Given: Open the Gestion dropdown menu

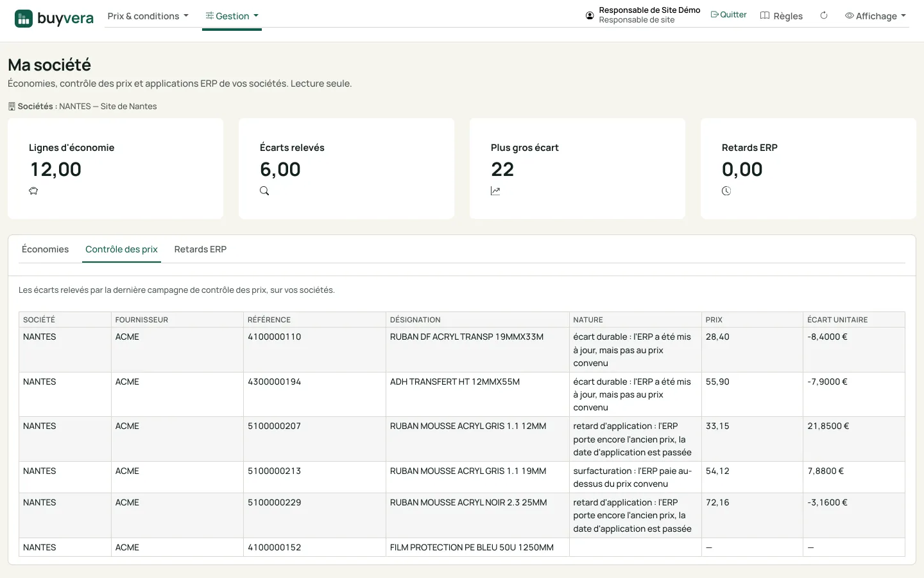Looking at the screenshot, I should coord(232,16).
